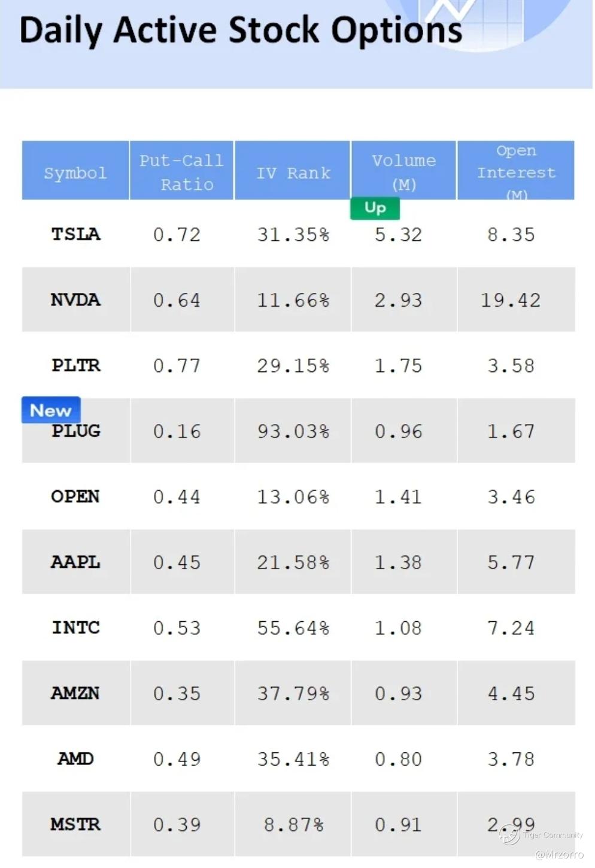Open the TSLA symbol row
The width and height of the screenshot is (595, 868).
click(x=75, y=234)
